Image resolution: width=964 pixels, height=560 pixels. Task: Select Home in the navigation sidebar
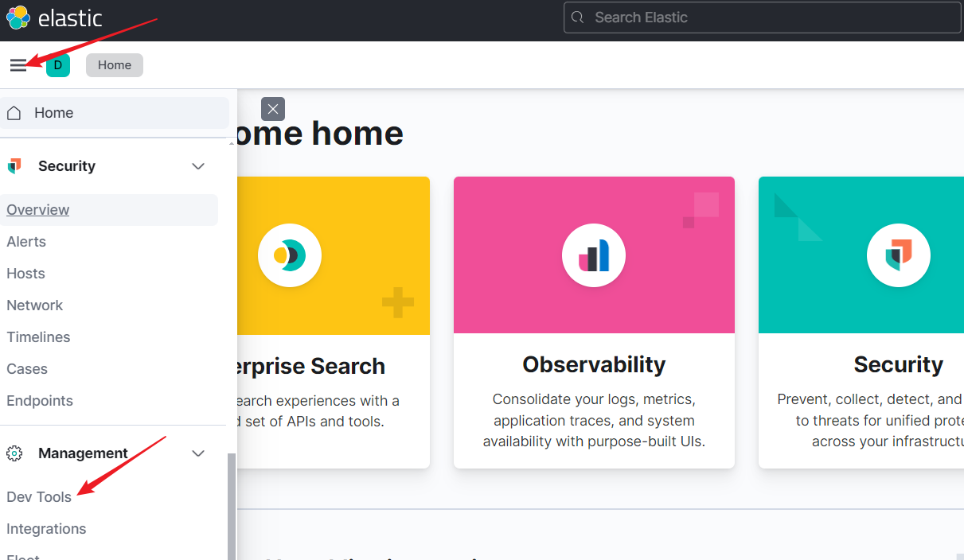115,113
